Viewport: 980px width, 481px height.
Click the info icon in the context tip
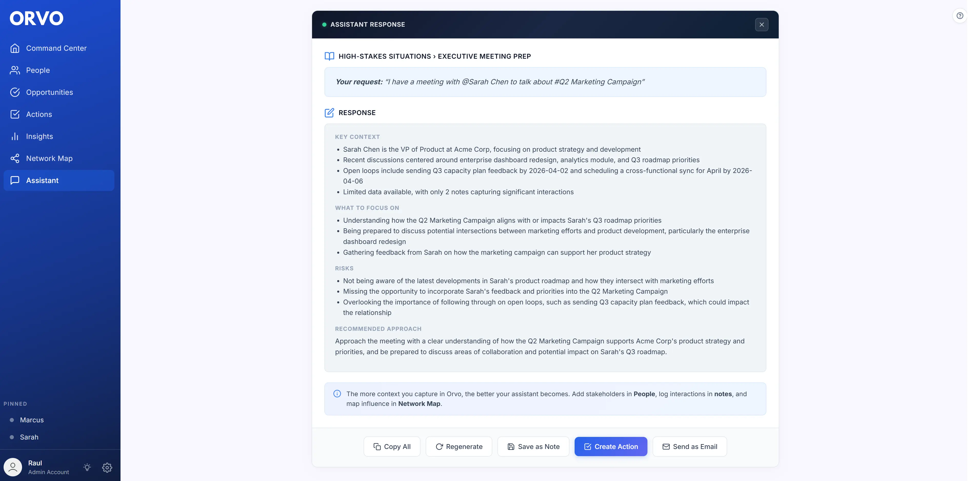tap(337, 394)
